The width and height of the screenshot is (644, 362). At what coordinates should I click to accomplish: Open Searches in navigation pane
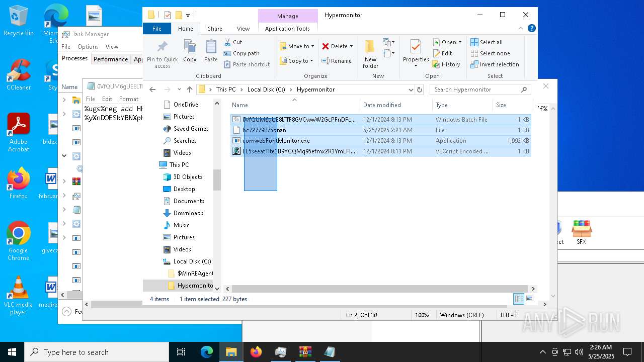185,141
